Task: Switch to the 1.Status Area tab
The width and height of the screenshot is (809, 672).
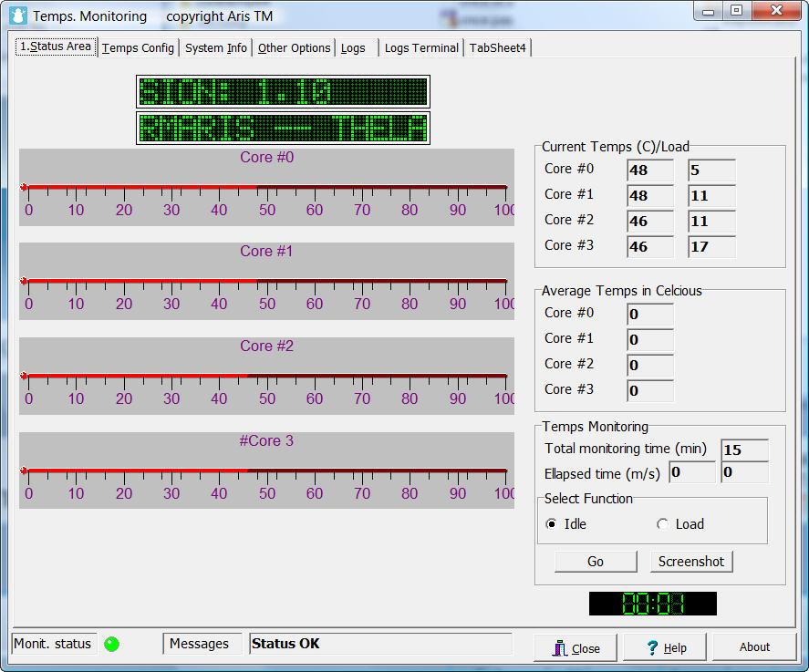Action: (56, 47)
